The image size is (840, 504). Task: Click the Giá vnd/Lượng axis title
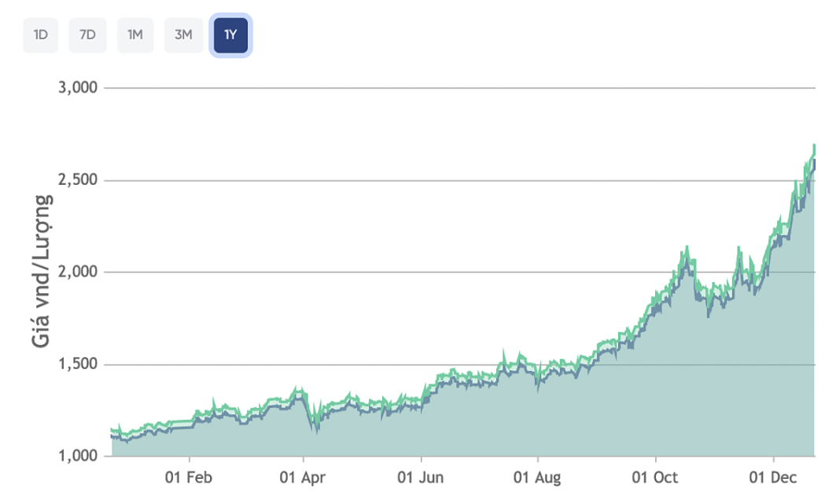tap(42, 271)
